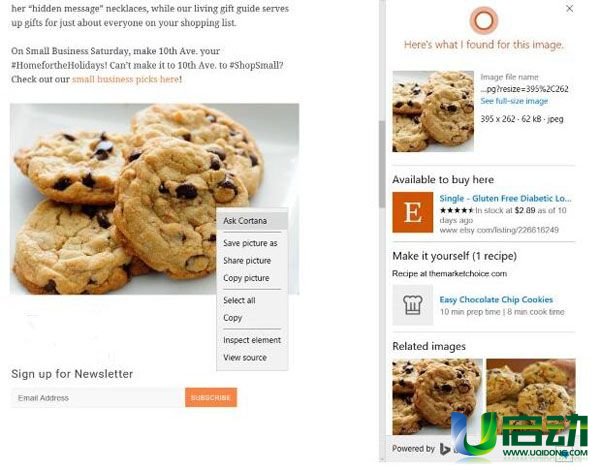This screenshot has height=470, width=600.
Task: Open the Single - Gluten Free Diabetic listing link
Action: [505, 198]
